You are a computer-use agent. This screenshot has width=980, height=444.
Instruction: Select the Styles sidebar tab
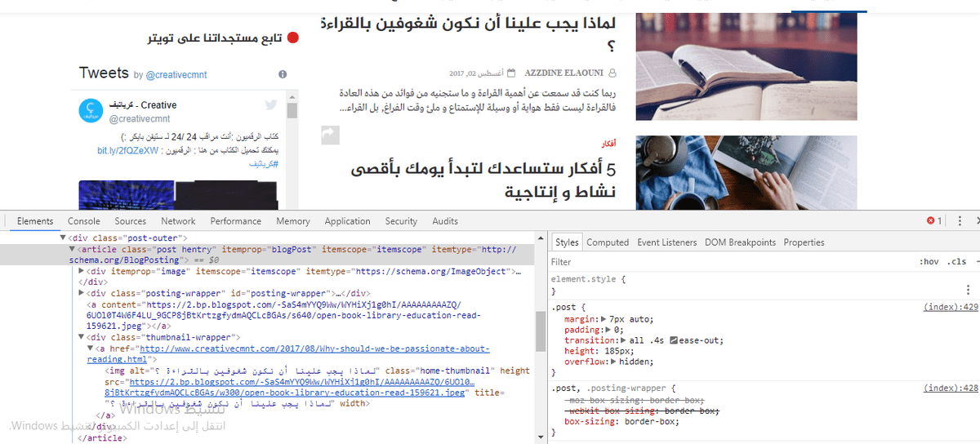567,242
